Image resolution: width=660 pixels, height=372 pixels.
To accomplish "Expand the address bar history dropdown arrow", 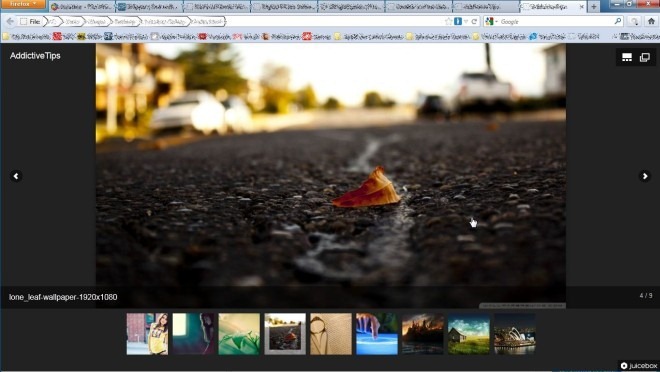I will point(466,21).
